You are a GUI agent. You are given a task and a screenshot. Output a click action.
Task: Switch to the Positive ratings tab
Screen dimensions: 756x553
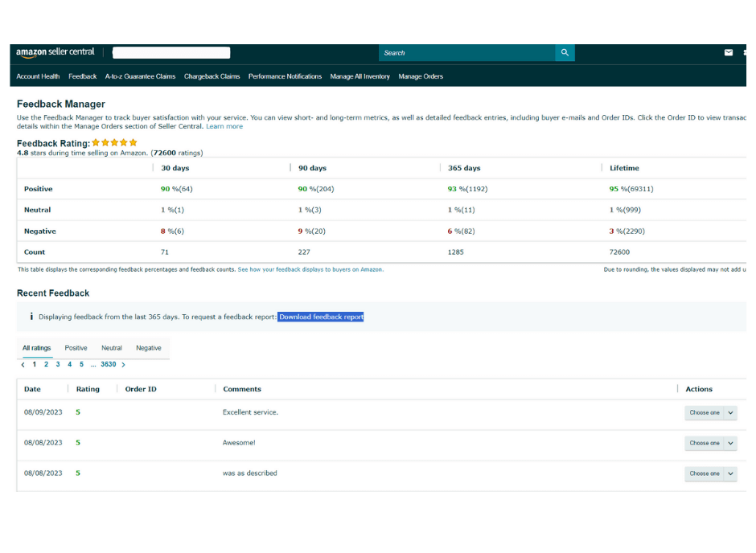(x=76, y=348)
